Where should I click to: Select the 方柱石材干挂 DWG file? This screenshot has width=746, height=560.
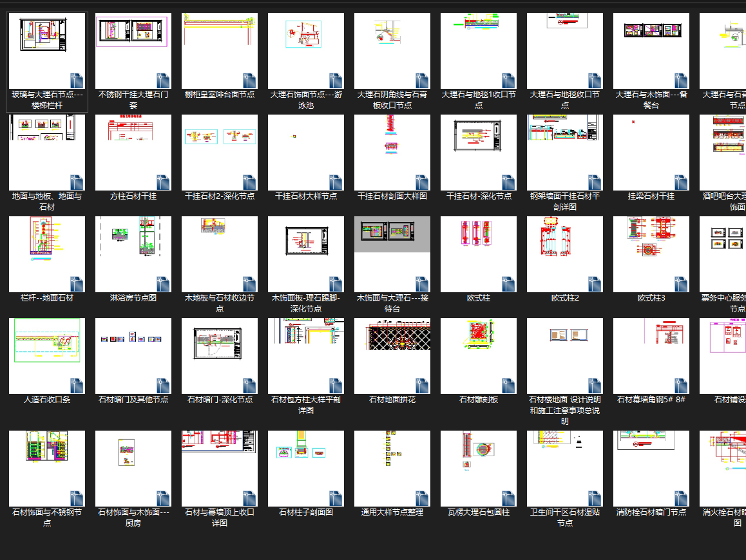[x=133, y=153]
